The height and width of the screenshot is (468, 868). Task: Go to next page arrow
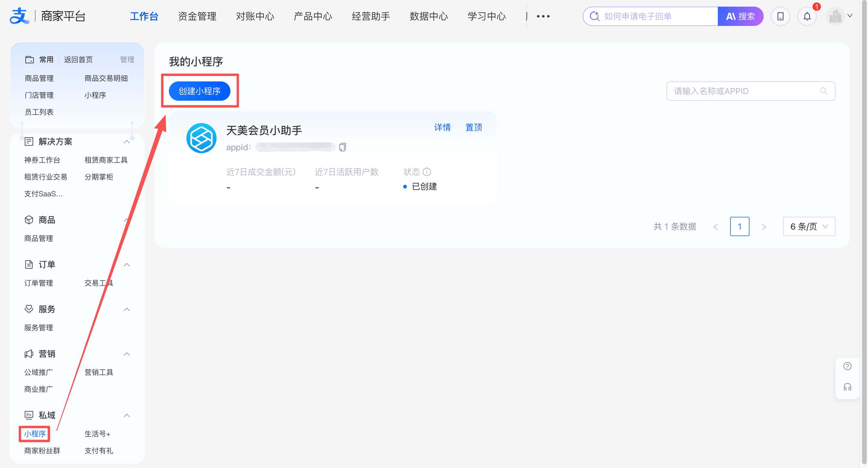pyautogui.click(x=764, y=227)
